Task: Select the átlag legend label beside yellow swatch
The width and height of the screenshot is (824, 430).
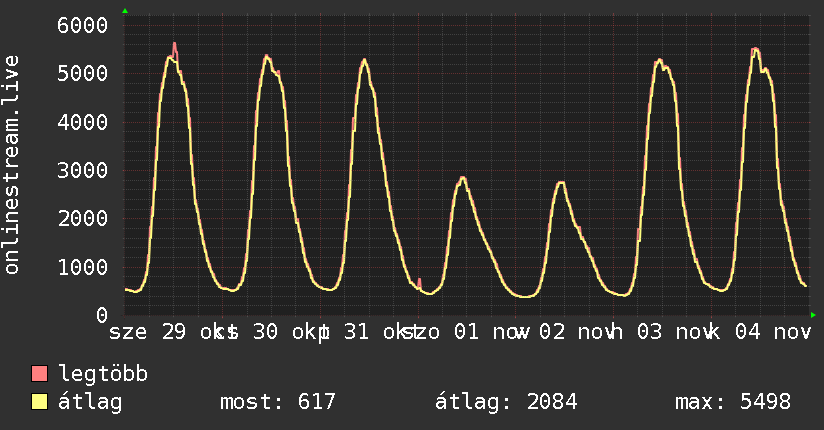Action: pos(90,402)
